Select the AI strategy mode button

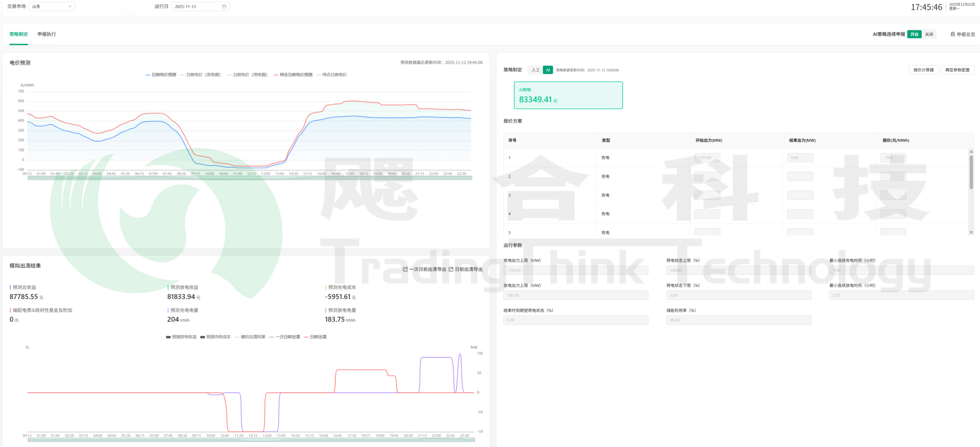(548, 70)
